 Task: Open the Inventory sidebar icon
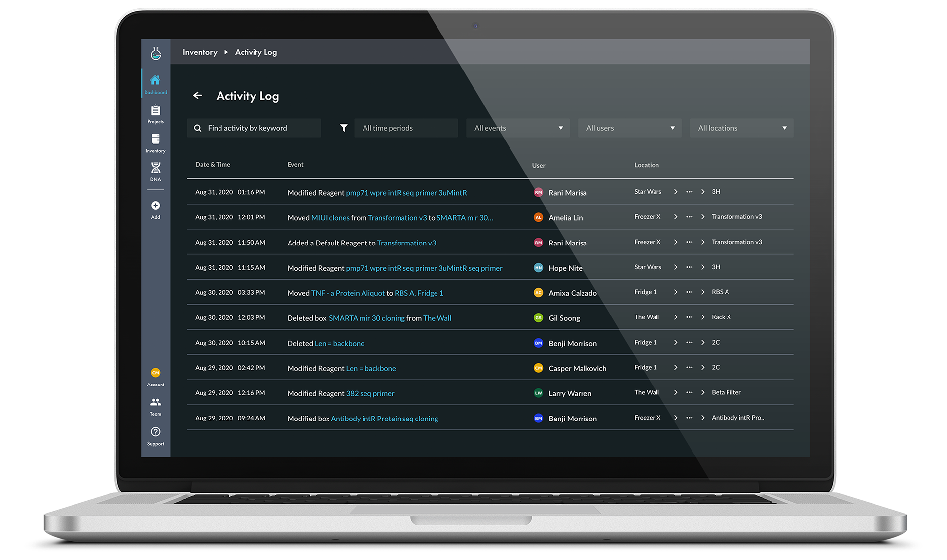coord(155,140)
